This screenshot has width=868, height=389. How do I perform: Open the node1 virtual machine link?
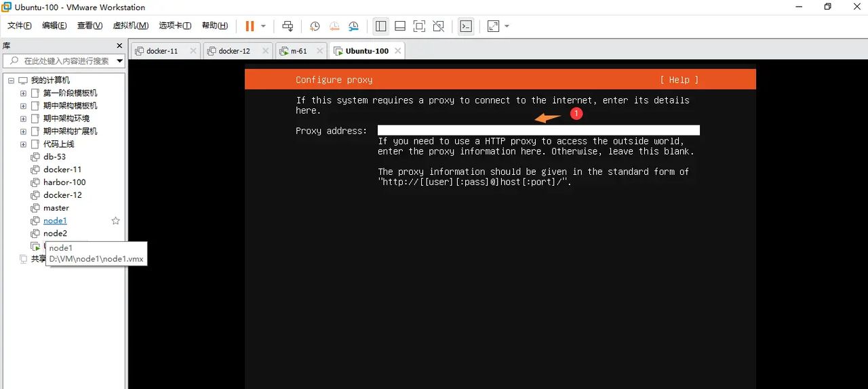55,221
